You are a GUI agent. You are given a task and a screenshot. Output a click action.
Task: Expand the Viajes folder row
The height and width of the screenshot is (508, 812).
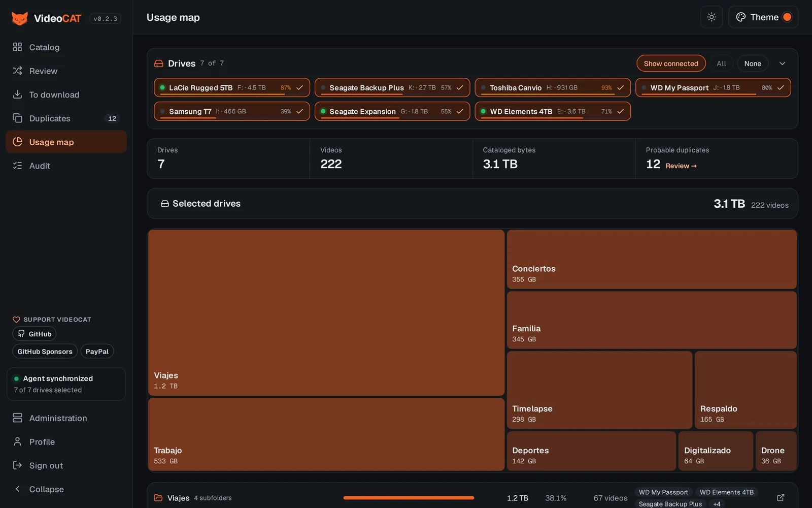(x=472, y=497)
